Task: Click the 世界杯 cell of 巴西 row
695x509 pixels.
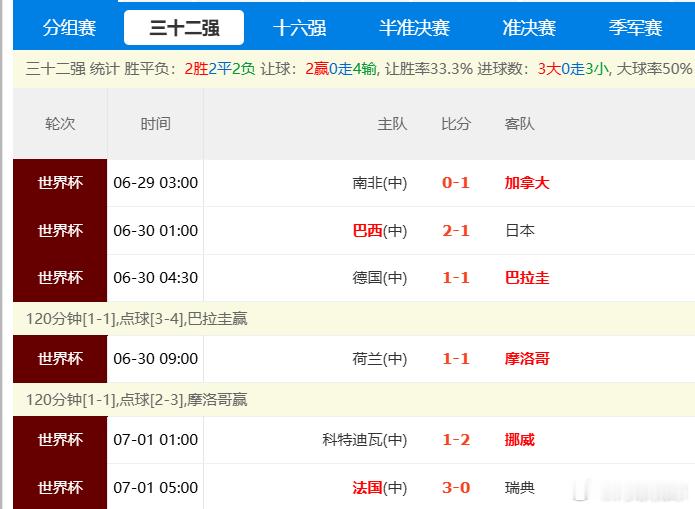Action: point(60,231)
